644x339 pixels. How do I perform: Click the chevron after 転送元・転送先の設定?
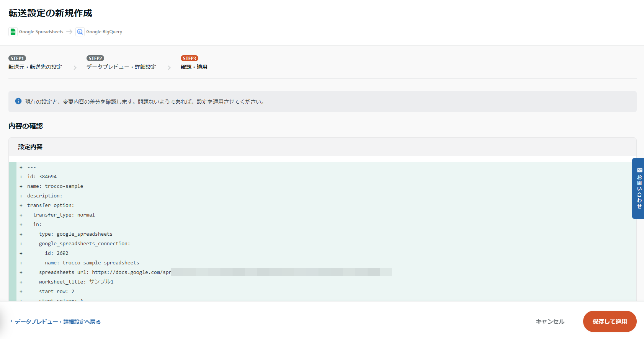pos(75,68)
